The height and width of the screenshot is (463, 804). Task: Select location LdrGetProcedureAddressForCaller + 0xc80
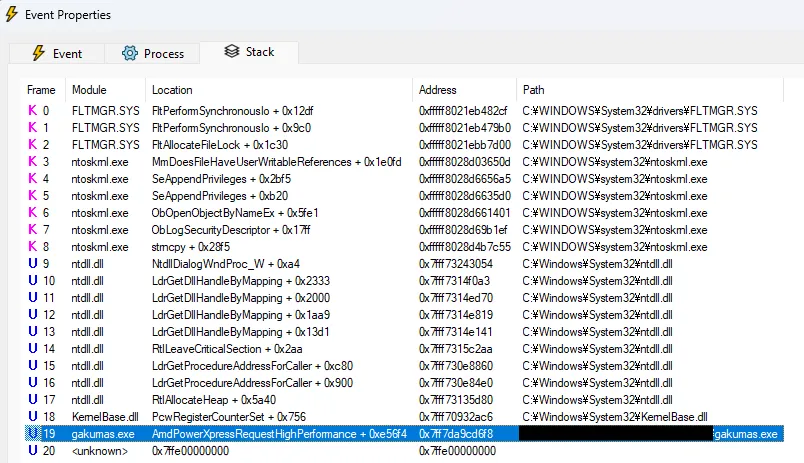coord(252,366)
